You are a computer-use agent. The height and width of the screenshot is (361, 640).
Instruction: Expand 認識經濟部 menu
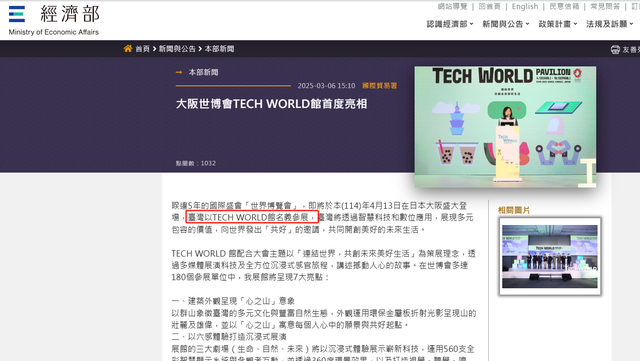click(450, 24)
